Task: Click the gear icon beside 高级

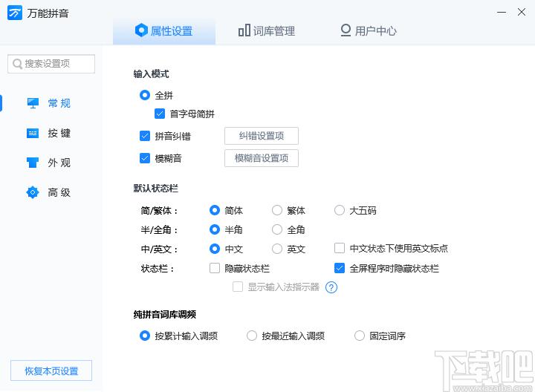Action: 33,192
